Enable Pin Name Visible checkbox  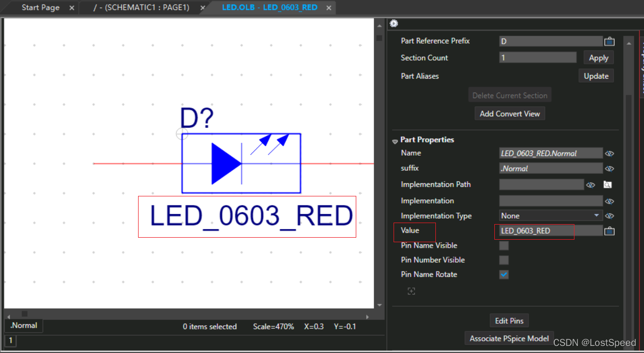(x=504, y=246)
